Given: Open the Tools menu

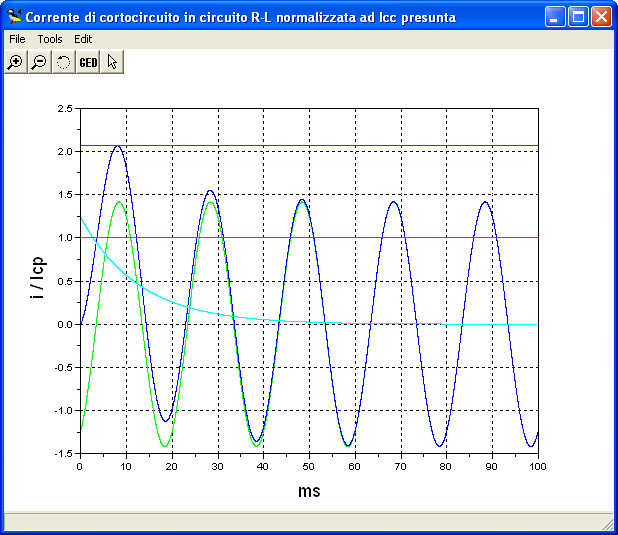Looking at the screenshot, I should pos(50,39).
